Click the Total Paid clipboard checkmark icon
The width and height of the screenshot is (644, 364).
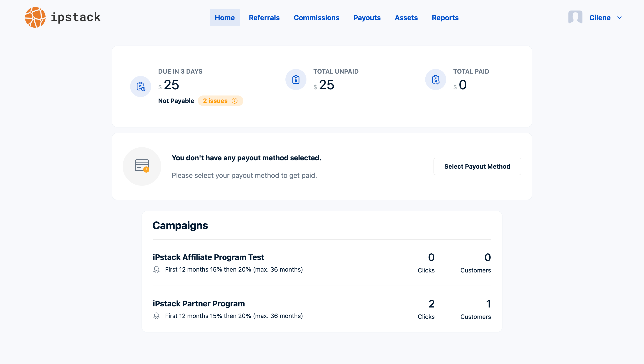pos(435,80)
